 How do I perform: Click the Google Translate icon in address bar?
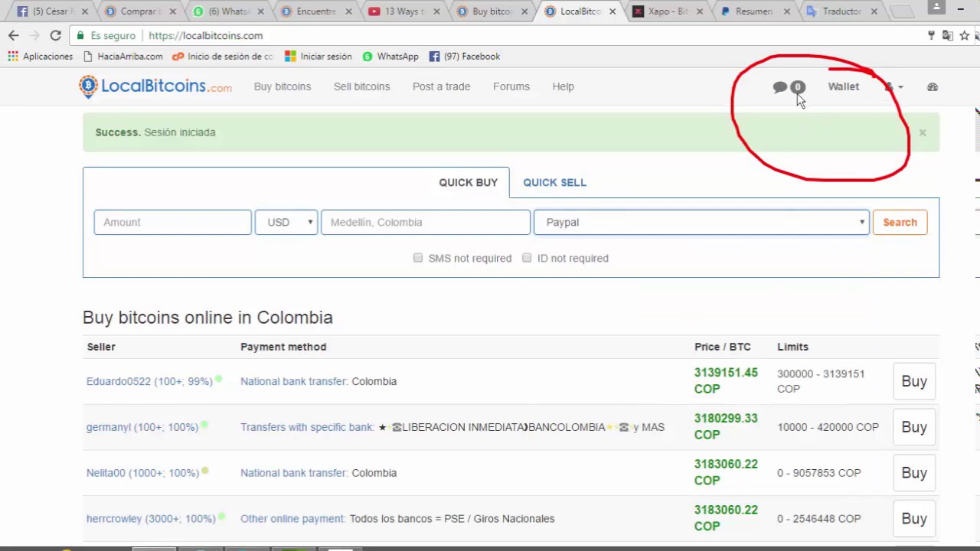pos(948,36)
